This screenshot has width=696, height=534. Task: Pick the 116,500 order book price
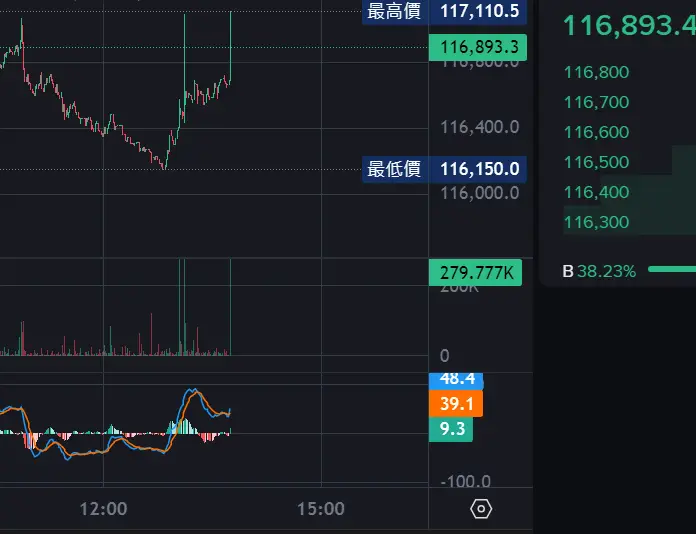pyautogui.click(x=596, y=162)
